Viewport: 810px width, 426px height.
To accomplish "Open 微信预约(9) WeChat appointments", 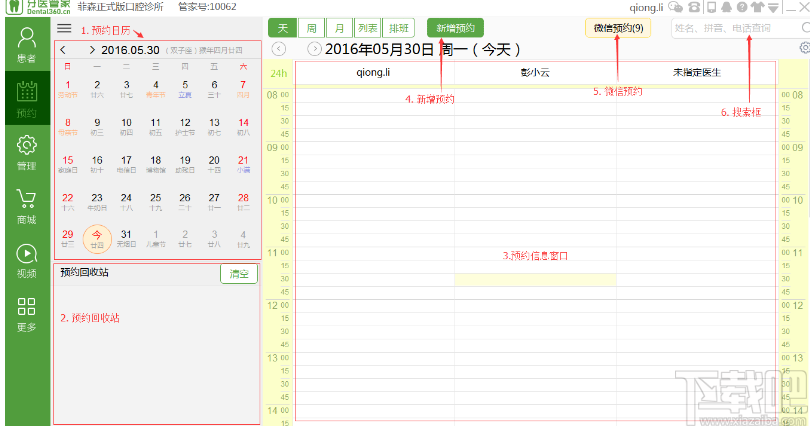I will click(x=618, y=28).
